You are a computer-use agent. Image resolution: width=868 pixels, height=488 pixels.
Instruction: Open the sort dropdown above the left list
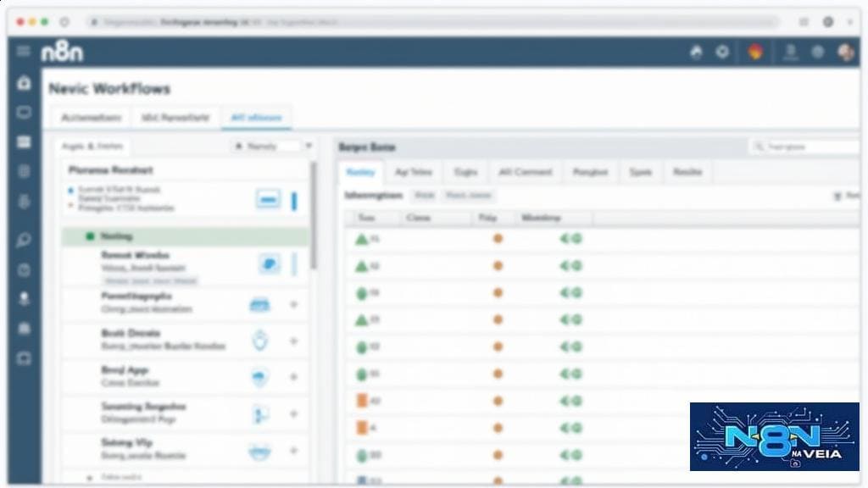pyautogui.click(x=265, y=146)
